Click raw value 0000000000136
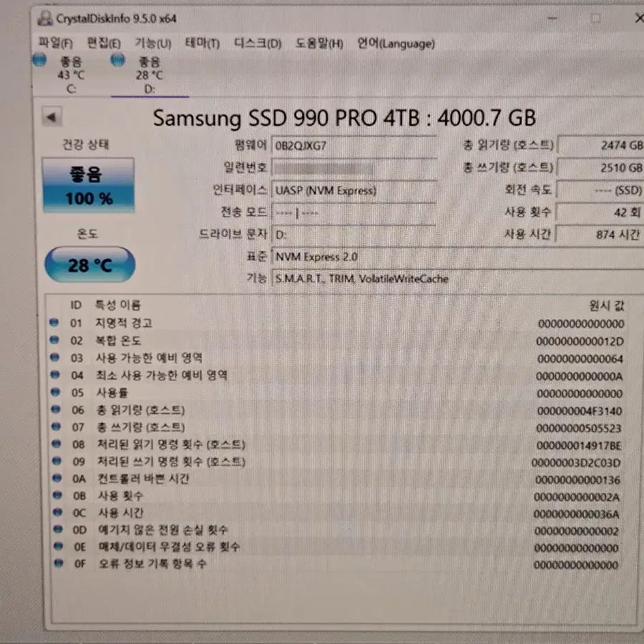This screenshot has height=644, width=644. [577, 479]
